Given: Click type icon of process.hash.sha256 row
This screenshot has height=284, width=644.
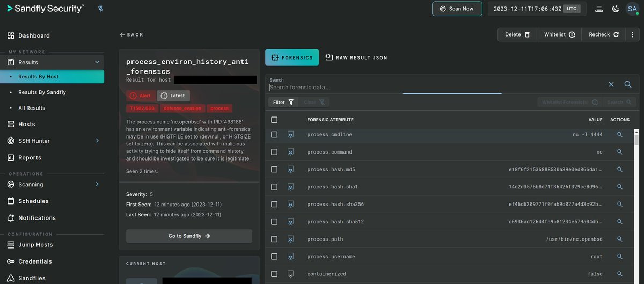Looking at the screenshot, I should (x=290, y=204).
